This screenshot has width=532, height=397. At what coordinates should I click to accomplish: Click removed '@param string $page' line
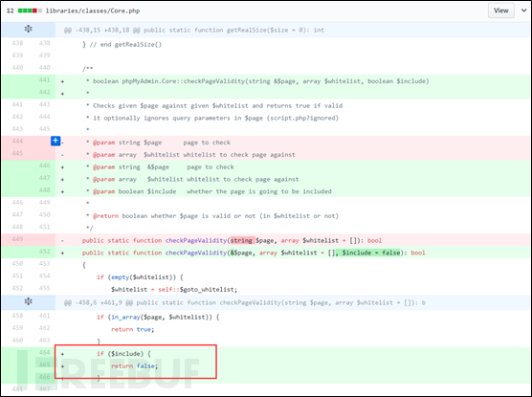tap(158, 143)
